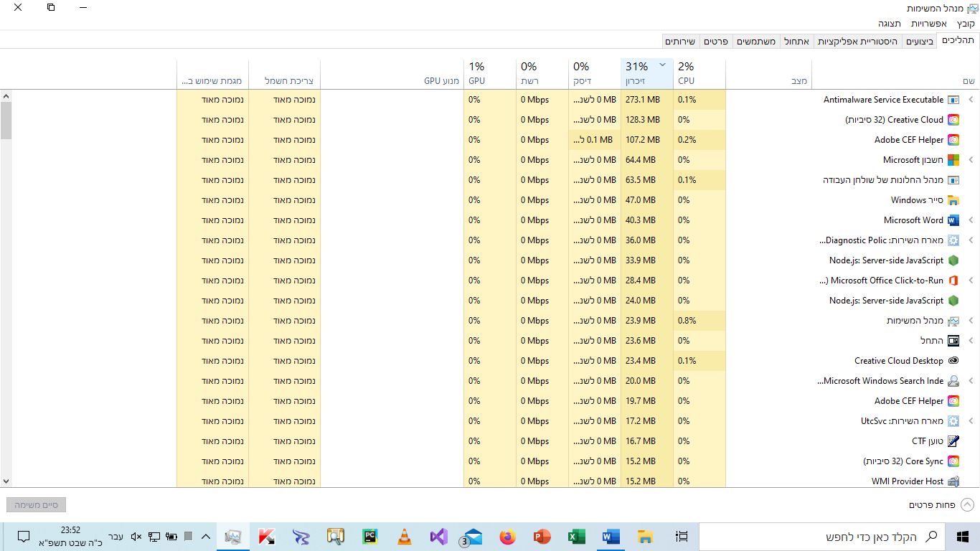Open PyCharm from the taskbar
The width and height of the screenshot is (980, 551).
pos(370,536)
